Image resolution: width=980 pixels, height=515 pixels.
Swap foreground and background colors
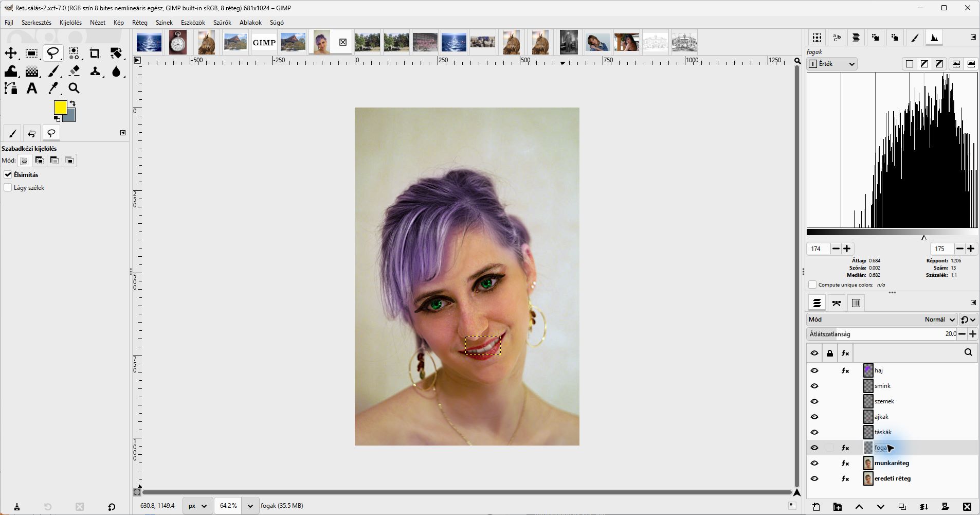click(72, 103)
